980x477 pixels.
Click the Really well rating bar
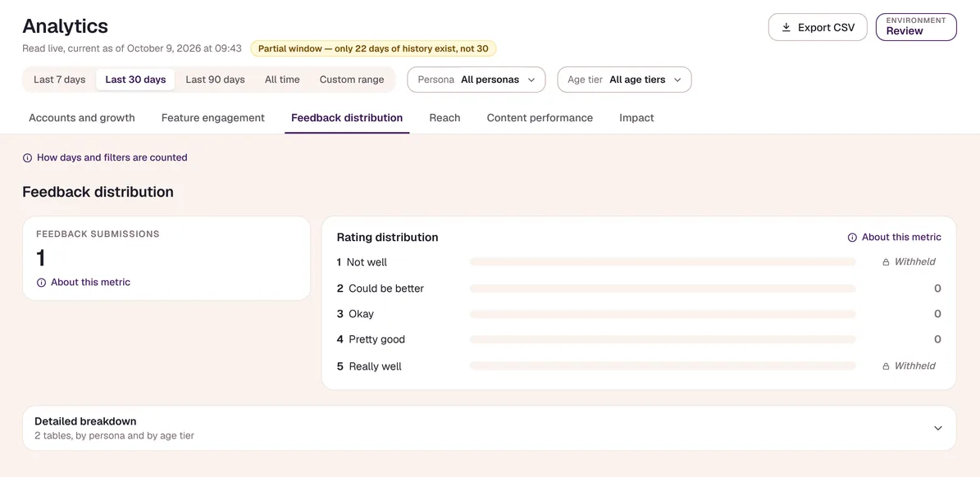point(663,366)
